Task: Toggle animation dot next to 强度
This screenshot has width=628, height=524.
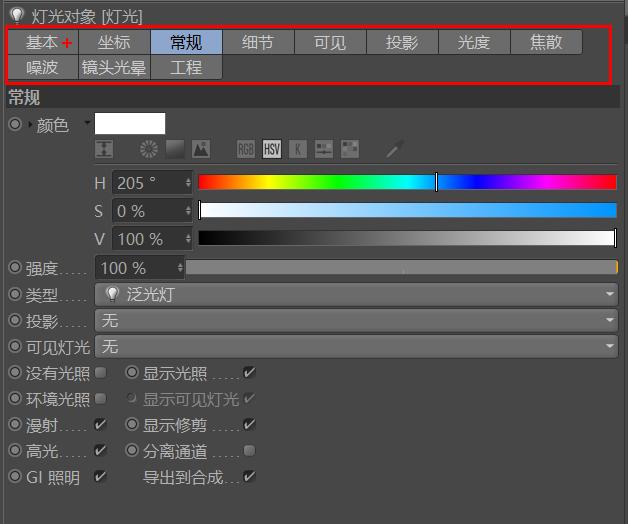Action: click(x=15, y=267)
